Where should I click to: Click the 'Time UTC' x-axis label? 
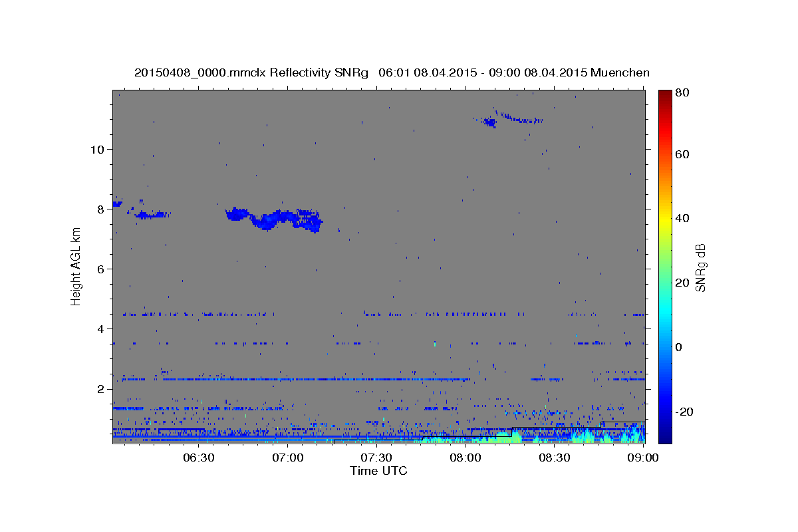378,471
